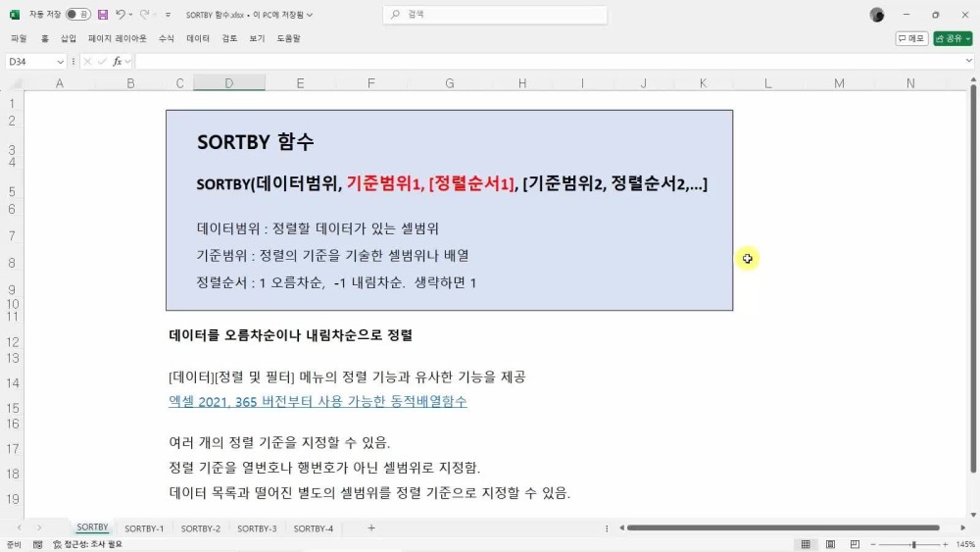Screen dimensions: 980x552
Task: Switch to Page Layout view icon
Action: (x=829, y=544)
